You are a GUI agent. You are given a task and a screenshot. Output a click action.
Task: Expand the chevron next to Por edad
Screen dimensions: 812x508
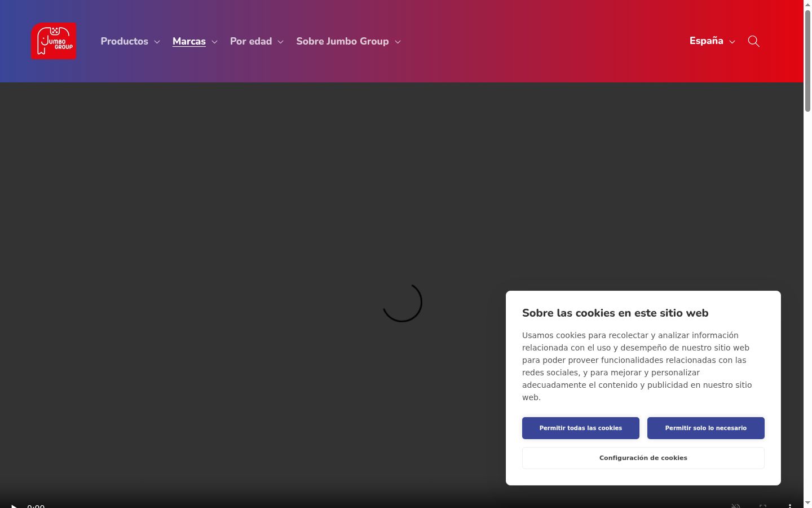tap(280, 42)
